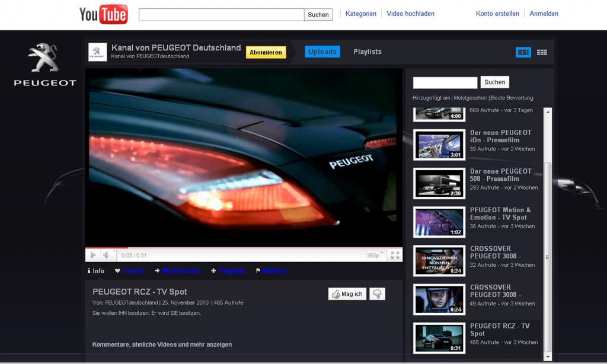Viewport: 607px width, 364px height.
Task: Switch to player view layout icon
Action: (x=523, y=52)
